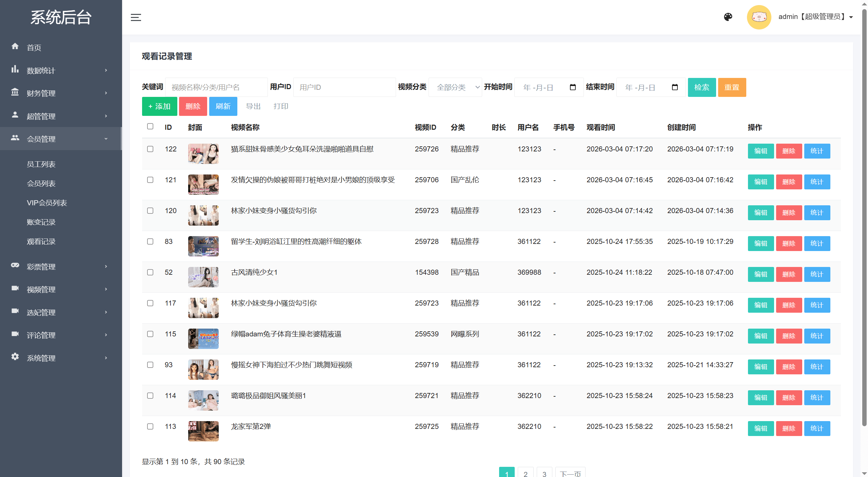
Task: Go to 账变记录 sidebar item
Action: coord(41,222)
